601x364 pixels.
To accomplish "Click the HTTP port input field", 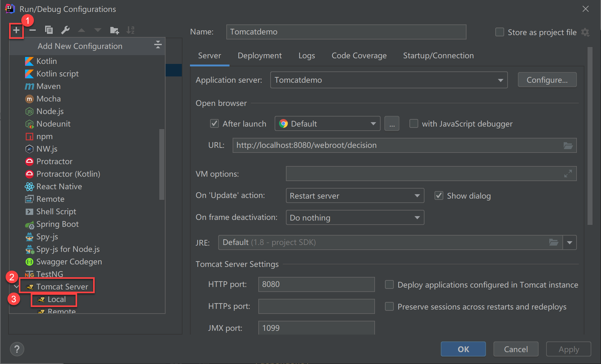I will click(x=316, y=284).
